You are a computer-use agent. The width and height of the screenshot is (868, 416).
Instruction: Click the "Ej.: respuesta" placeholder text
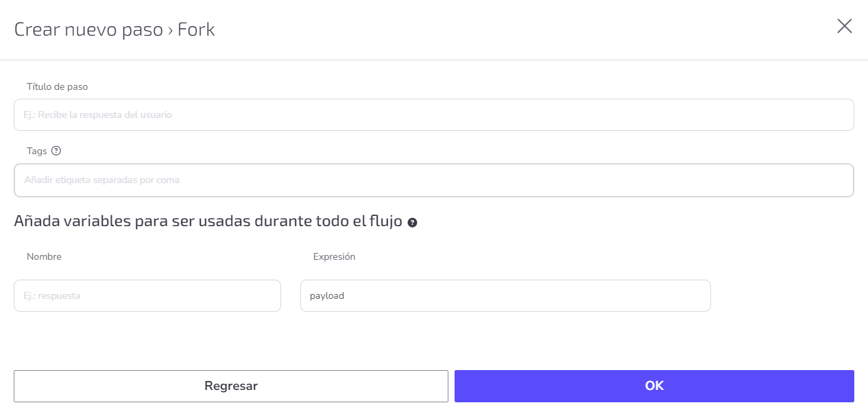point(52,296)
